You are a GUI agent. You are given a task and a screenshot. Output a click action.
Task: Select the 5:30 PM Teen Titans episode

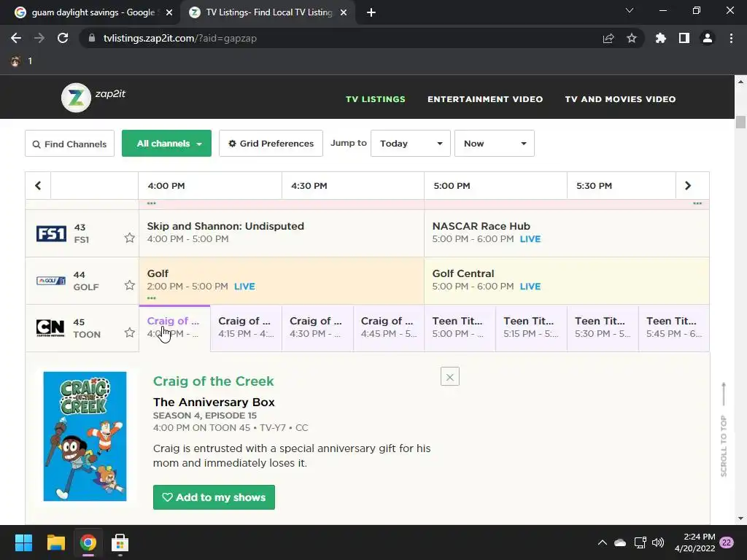pos(603,328)
